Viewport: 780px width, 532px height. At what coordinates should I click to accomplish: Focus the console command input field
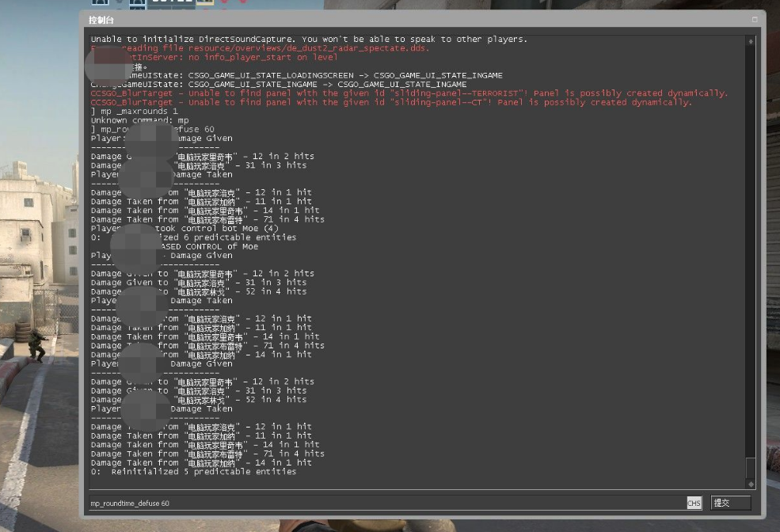click(386, 503)
